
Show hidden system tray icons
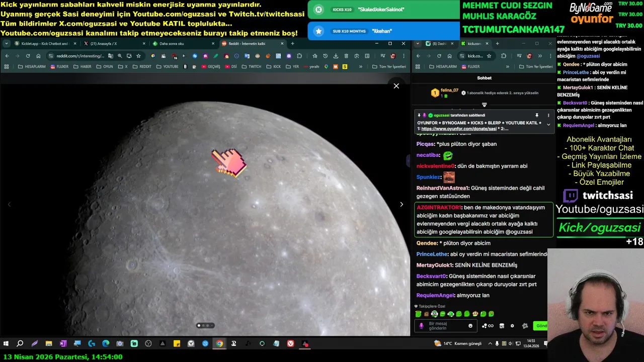(490, 343)
